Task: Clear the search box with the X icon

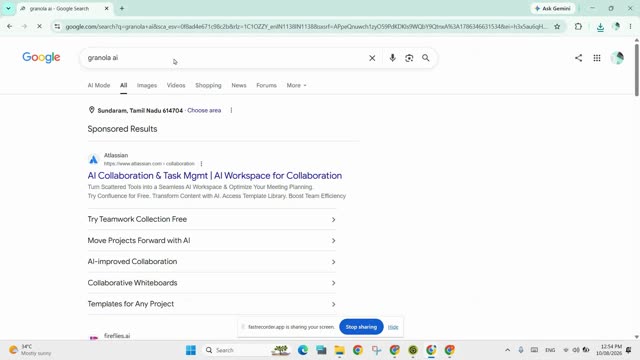Action: tap(372, 58)
